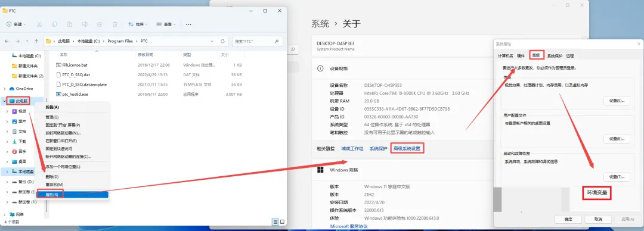Image resolution: width=644 pixels, height=231 pixels.
Task: Click 此电脑 in the address bar path
Action: (64, 41)
